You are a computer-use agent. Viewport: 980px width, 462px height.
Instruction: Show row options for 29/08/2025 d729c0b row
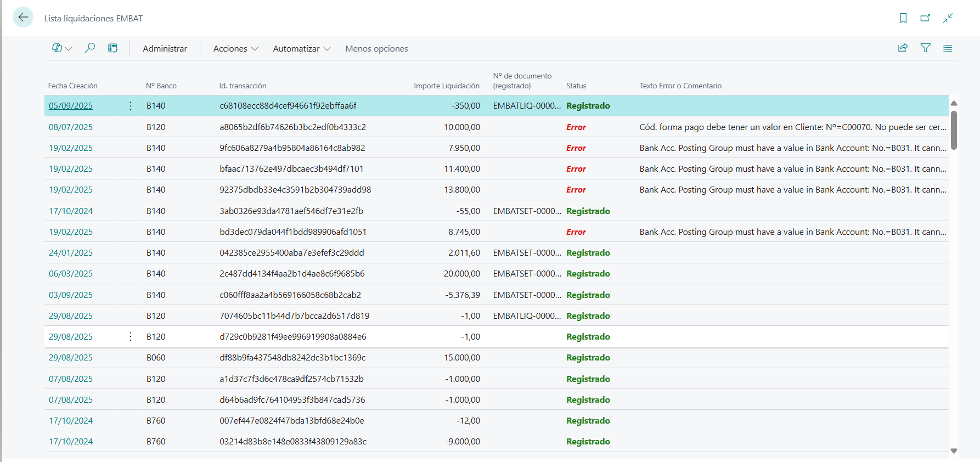point(130,337)
